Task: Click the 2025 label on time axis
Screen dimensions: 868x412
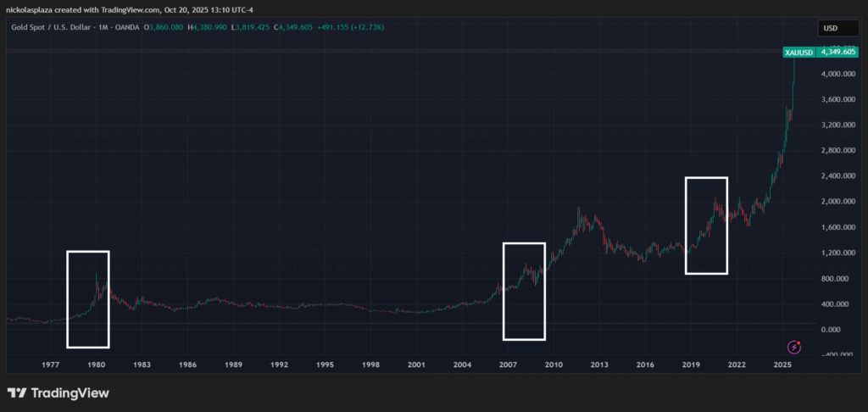Action: [x=782, y=365]
